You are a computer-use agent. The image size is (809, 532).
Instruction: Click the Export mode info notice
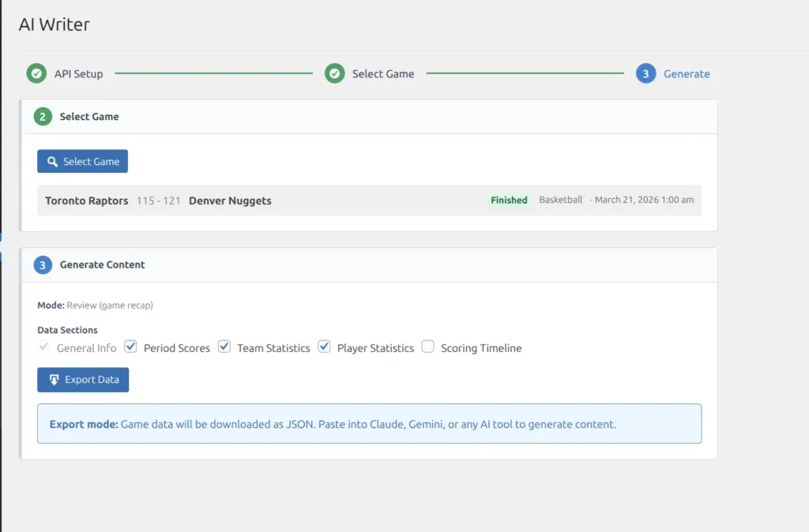[x=370, y=424]
